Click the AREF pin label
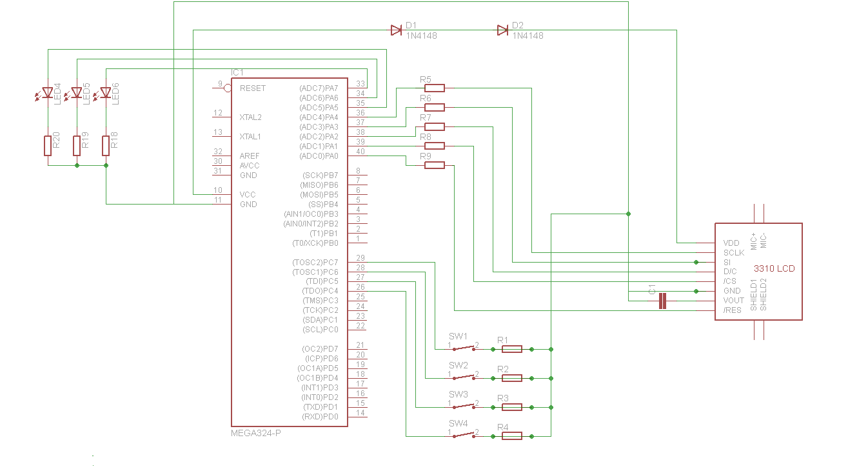Image resolution: width=868 pixels, height=471 pixels. click(250, 155)
